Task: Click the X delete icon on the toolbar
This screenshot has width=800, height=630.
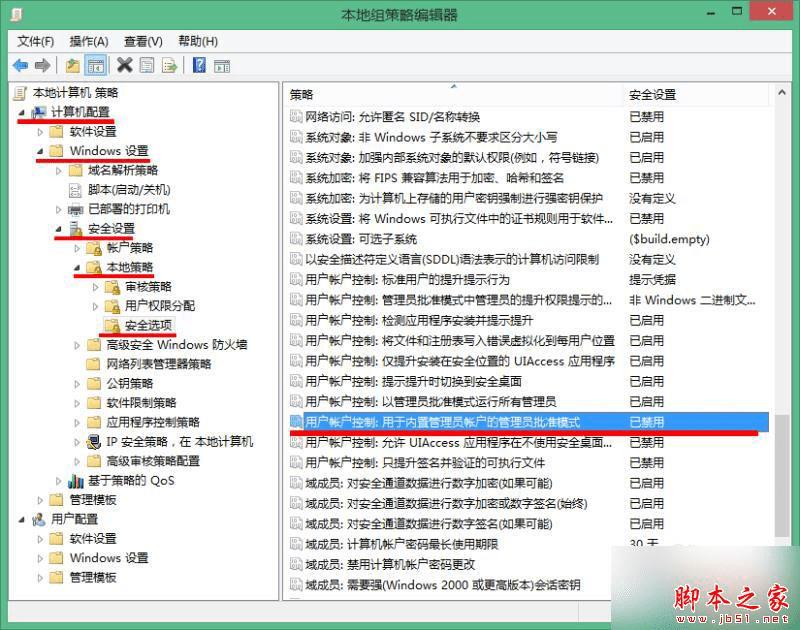Action: pyautogui.click(x=123, y=65)
